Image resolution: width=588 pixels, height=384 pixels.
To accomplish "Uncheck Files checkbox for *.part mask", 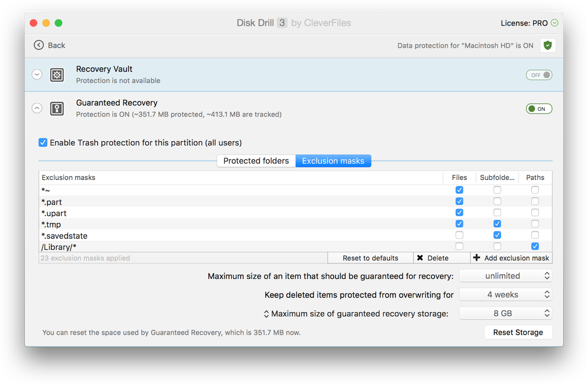I will [x=459, y=201].
